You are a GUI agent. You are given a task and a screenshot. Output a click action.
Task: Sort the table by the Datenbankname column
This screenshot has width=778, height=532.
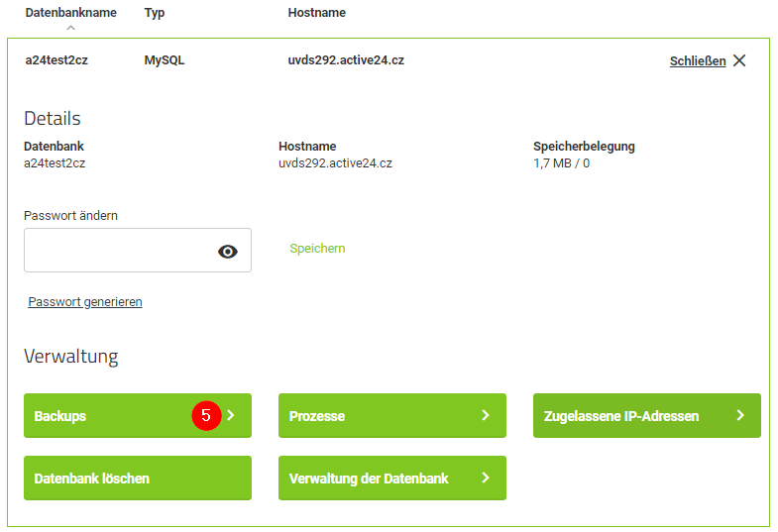click(70, 13)
